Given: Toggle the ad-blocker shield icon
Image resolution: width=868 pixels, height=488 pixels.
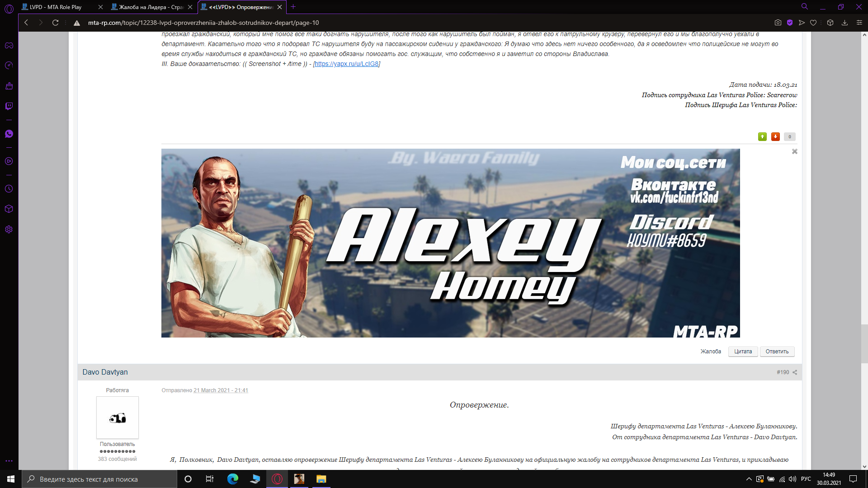Looking at the screenshot, I should 790,23.
